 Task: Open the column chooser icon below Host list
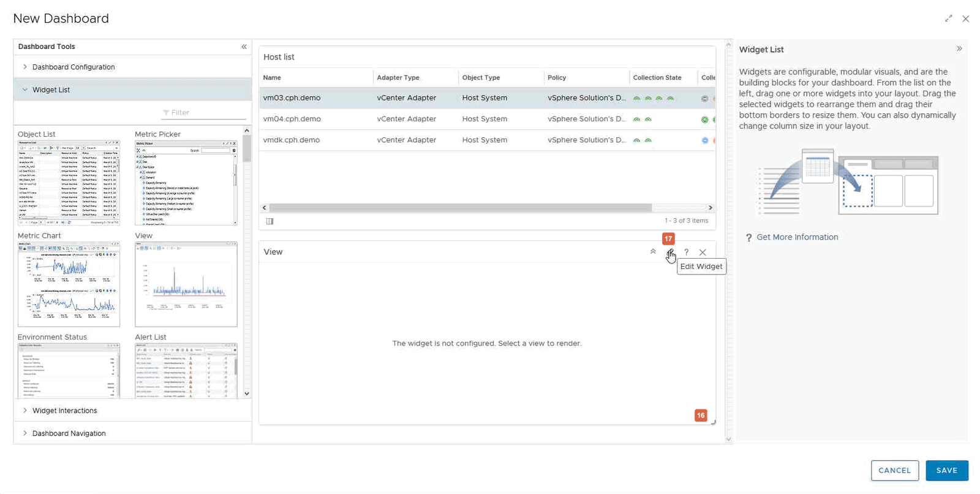(269, 221)
